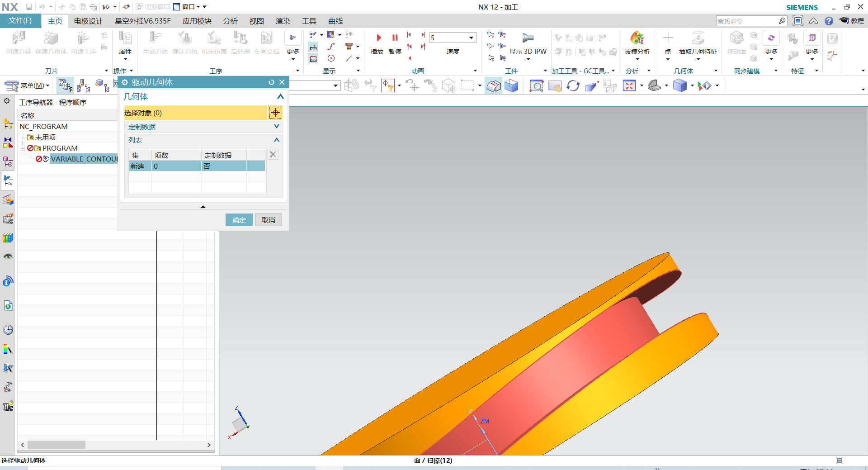Reset the Drive Geometry dialog
Screen dimensions: 868x470
pyautogui.click(x=271, y=82)
